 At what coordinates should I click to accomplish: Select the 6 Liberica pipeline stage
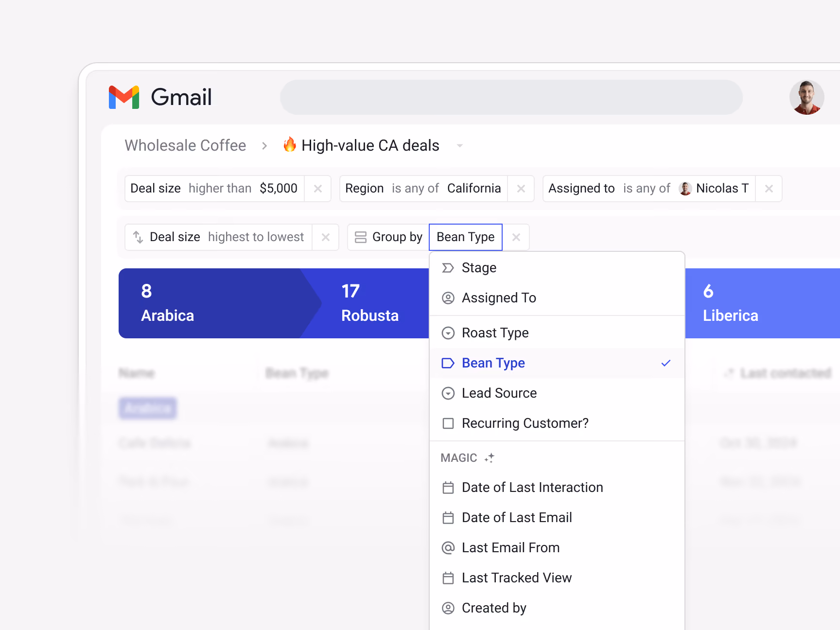763,303
